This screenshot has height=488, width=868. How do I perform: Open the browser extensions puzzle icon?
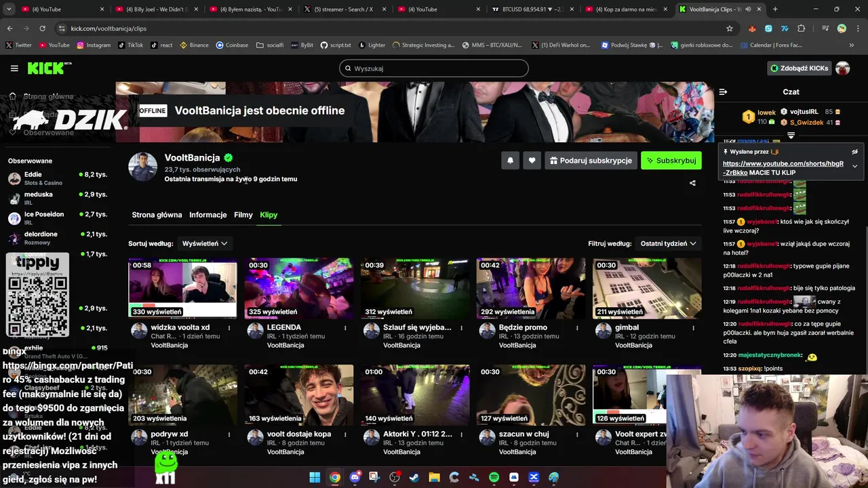point(802,28)
